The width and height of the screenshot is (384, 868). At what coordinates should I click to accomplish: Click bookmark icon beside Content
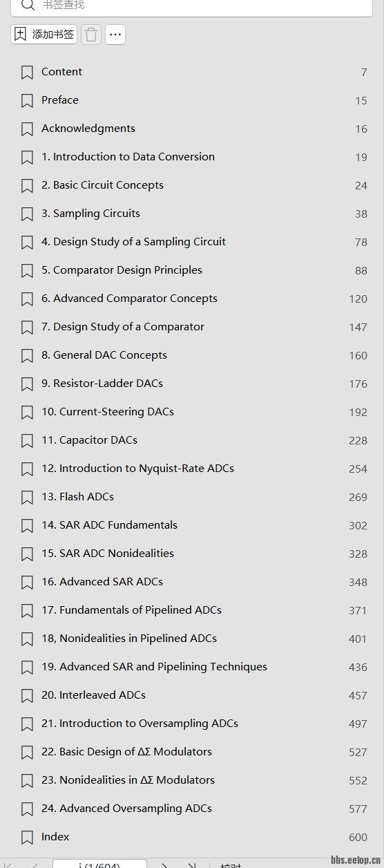coord(27,73)
